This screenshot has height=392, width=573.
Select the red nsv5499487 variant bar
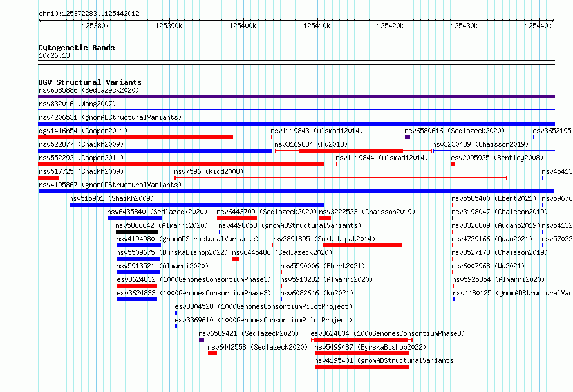pos(362,353)
